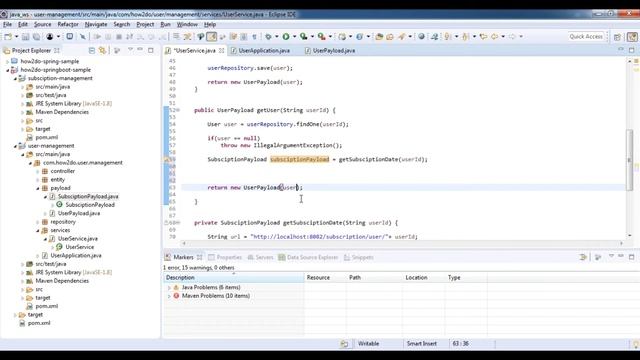
Task: Collapse All in Project Explorer
Action: 92,51
